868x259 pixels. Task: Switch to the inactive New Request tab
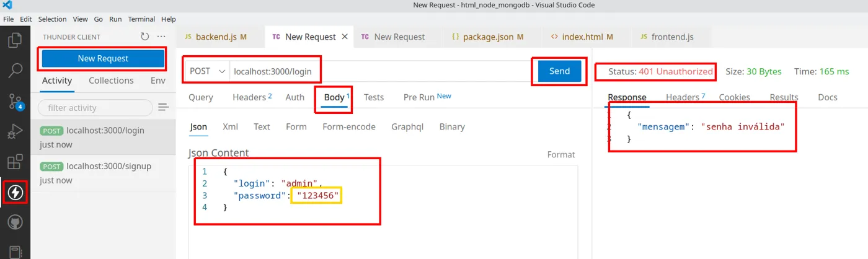400,37
